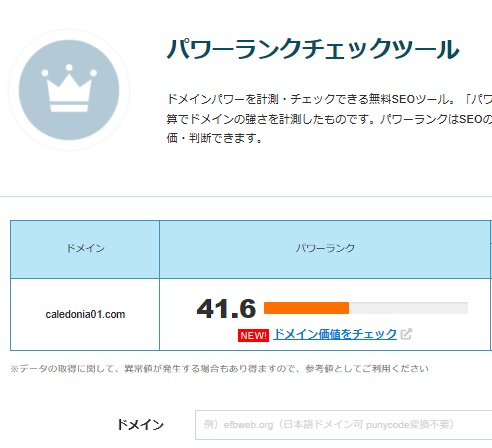
Task: Click the crown logo icon
Action: point(69,90)
